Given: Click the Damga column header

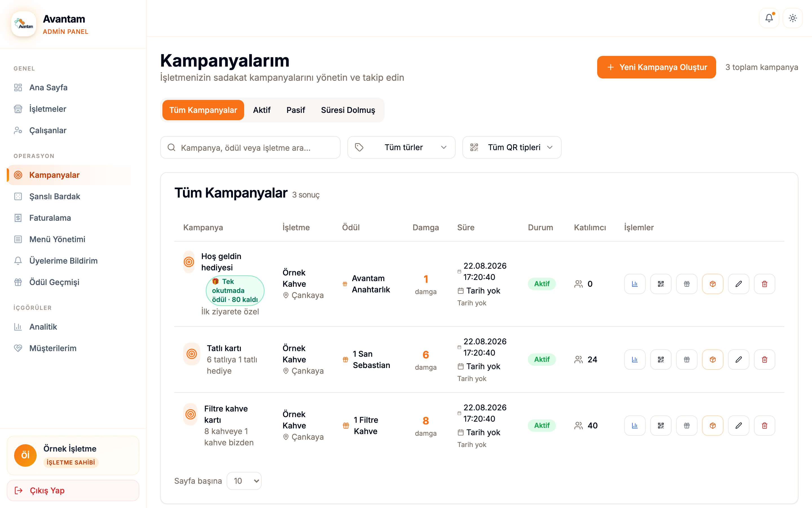Looking at the screenshot, I should point(425,227).
